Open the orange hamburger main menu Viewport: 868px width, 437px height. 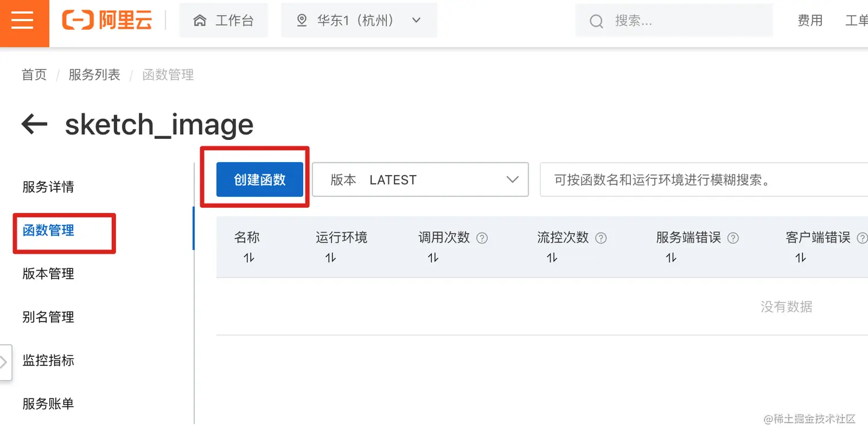24,22
